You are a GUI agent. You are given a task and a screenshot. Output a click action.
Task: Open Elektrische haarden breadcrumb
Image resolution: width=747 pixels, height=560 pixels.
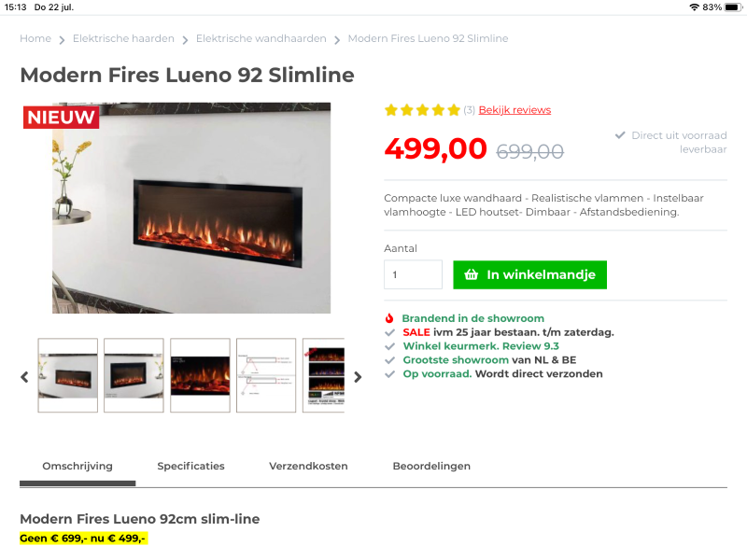[x=123, y=38]
